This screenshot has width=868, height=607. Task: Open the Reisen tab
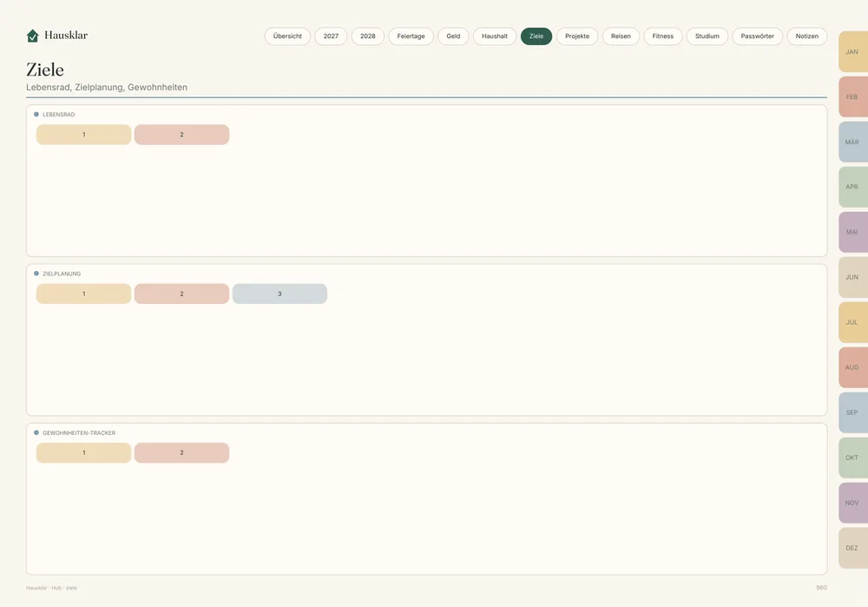[x=621, y=36]
